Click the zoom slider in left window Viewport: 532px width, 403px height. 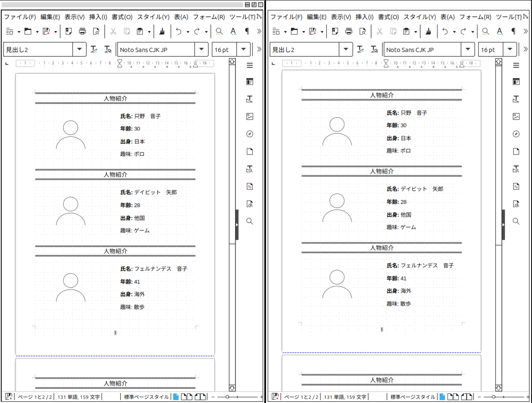237,397
